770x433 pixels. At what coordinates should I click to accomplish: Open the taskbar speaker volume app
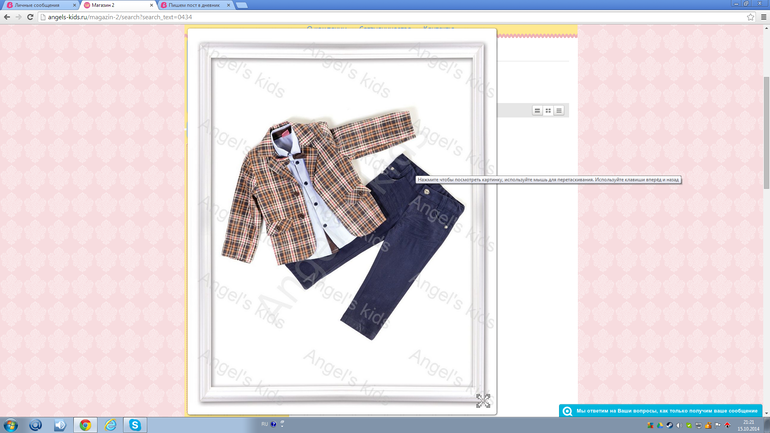tap(60, 425)
